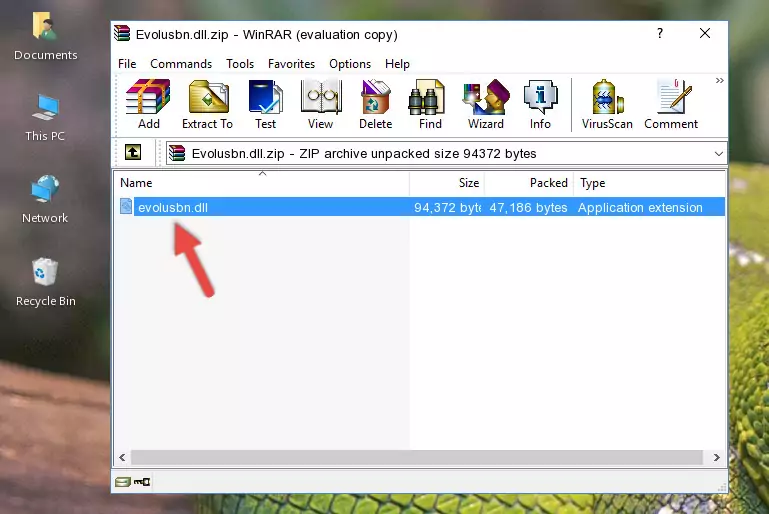Click the Delete toolbar icon
769x514 pixels.
tap(375, 104)
